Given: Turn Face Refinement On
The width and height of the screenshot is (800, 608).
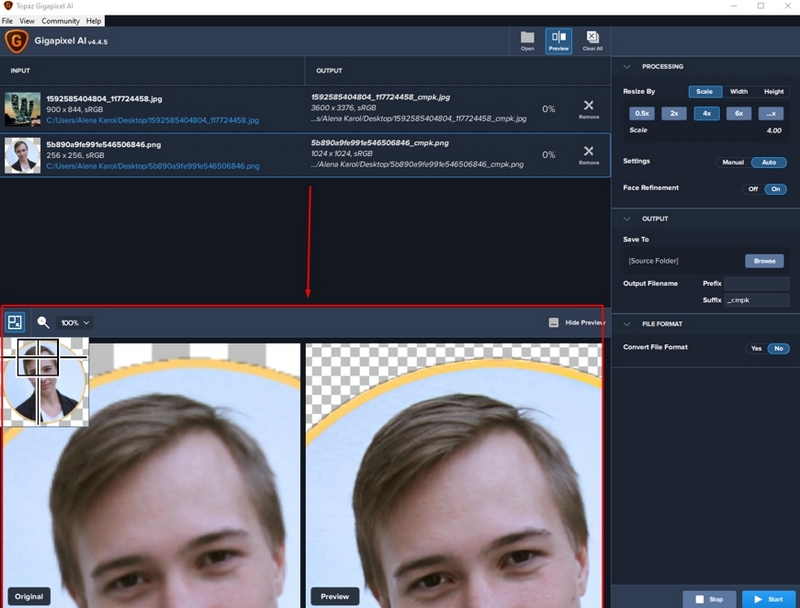Looking at the screenshot, I should (x=776, y=189).
